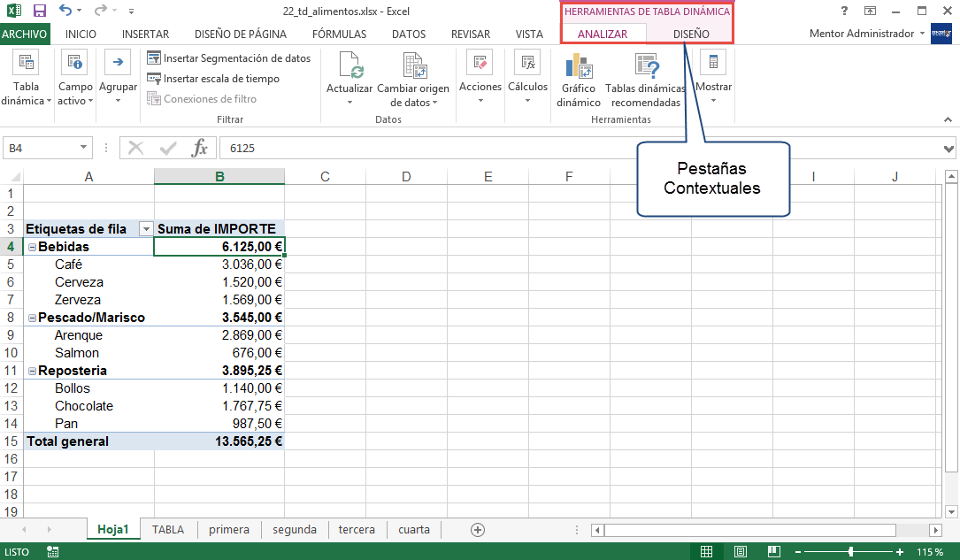Add a new sheet with the plus button
Screen dimensions: 960x560
click(477, 529)
